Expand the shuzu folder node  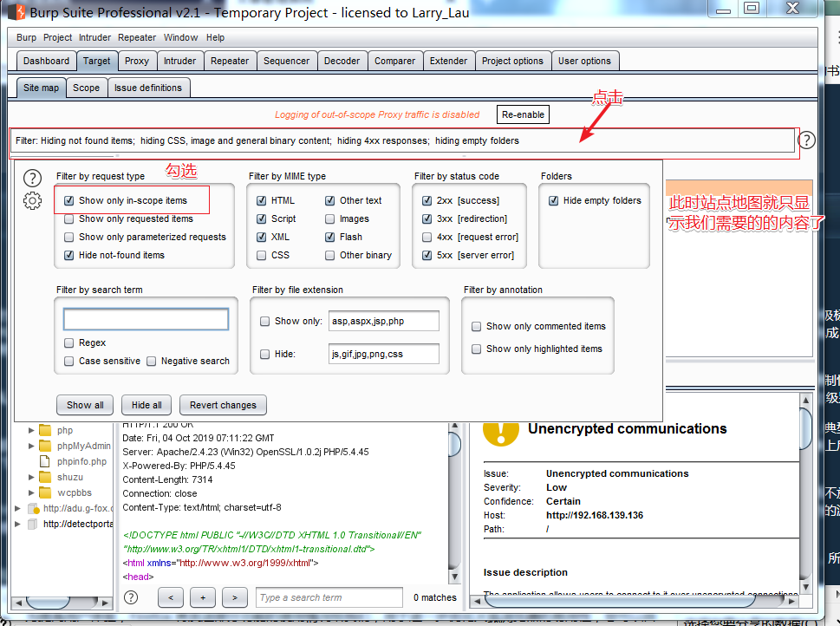click(31, 477)
